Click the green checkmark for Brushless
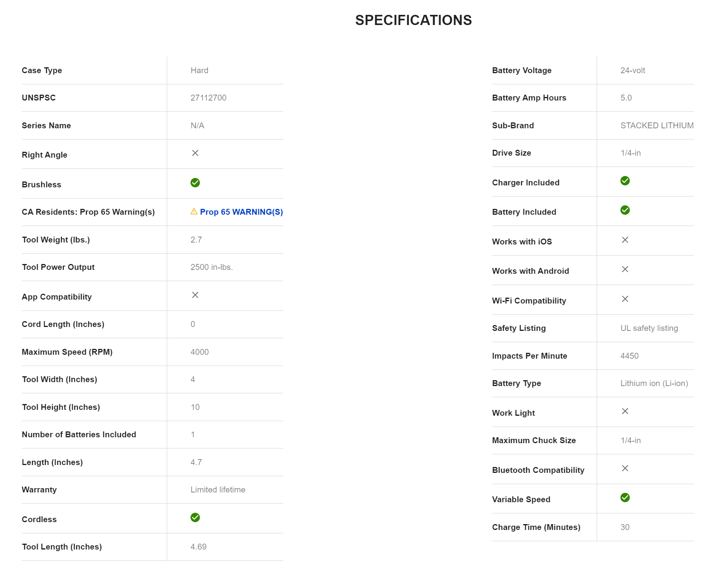Screen dimensions: 728x564 (x=195, y=183)
